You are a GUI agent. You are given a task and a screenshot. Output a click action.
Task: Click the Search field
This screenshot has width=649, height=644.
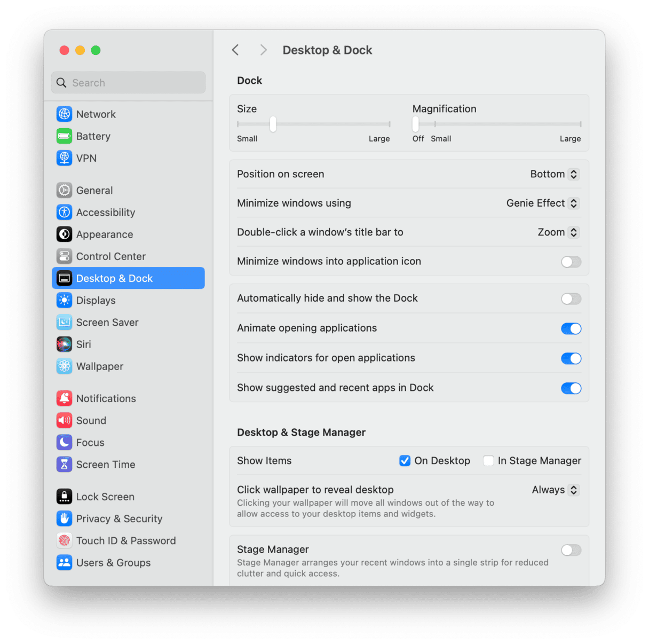(x=128, y=83)
